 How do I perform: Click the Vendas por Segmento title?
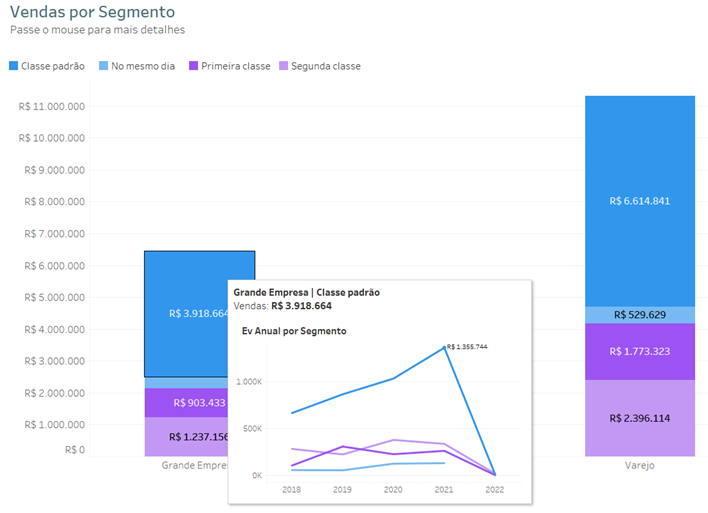pyautogui.click(x=93, y=12)
